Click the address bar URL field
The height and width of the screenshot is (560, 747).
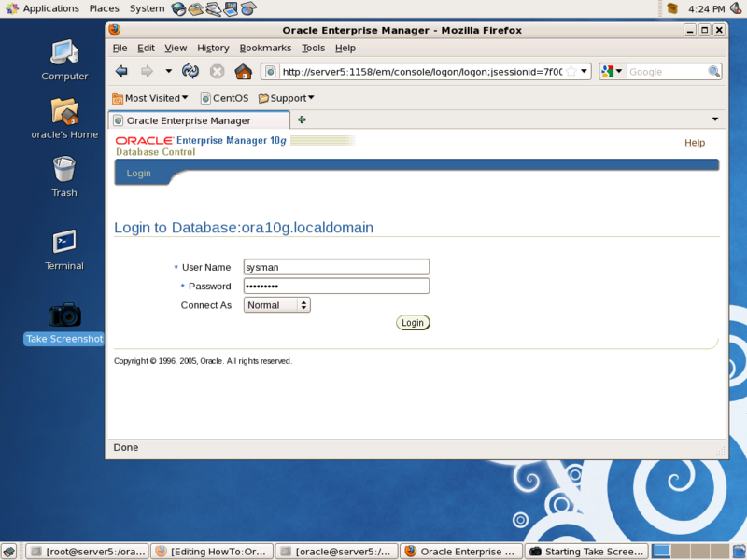[x=422, y=72]
